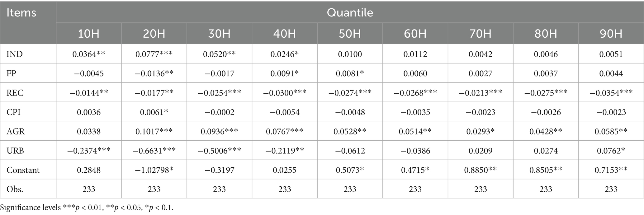Select the AGR value 0.1017***
The width and height of the screenshot is (644, 215).
(x=154, y=131)
